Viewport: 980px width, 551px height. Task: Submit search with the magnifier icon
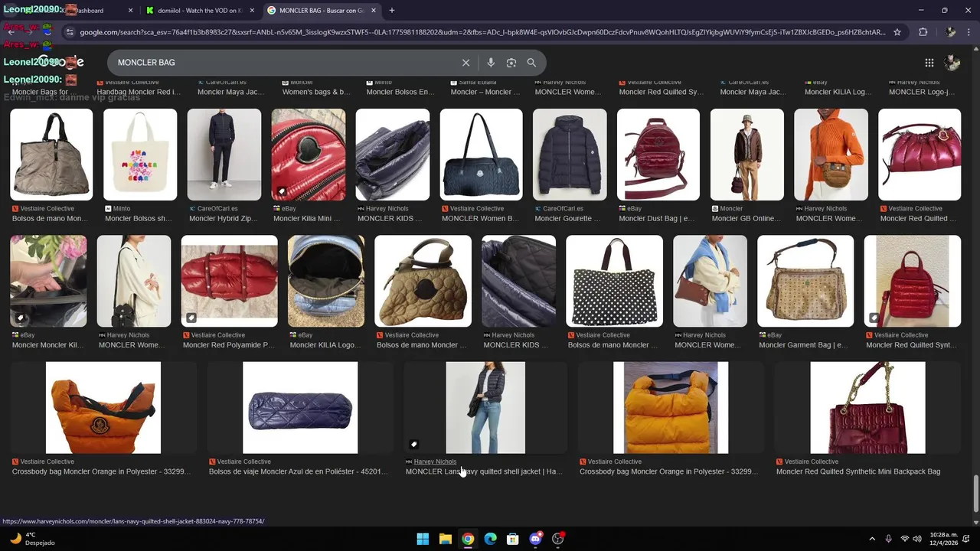point(531,63)
